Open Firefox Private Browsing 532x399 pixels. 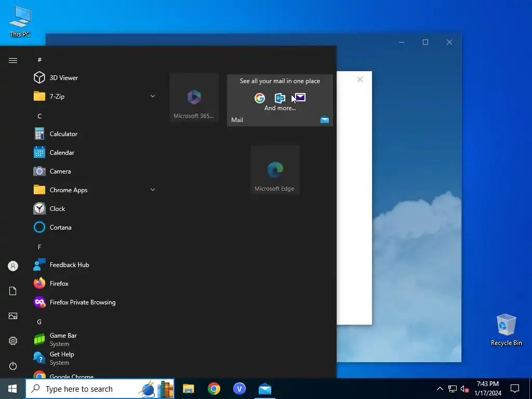(95, 302)
